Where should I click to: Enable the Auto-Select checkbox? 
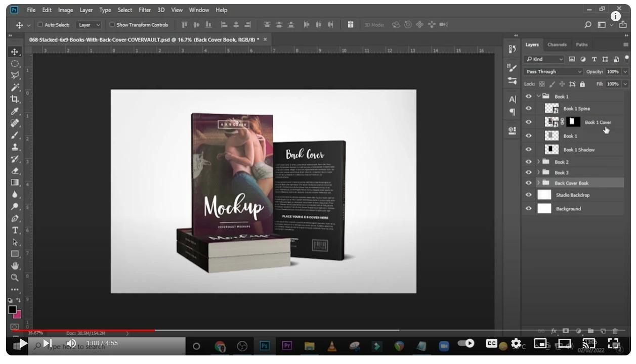[40, 25]
